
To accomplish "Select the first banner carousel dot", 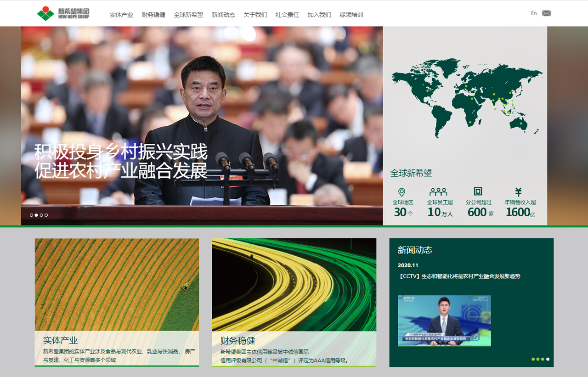I will (32, 215).
